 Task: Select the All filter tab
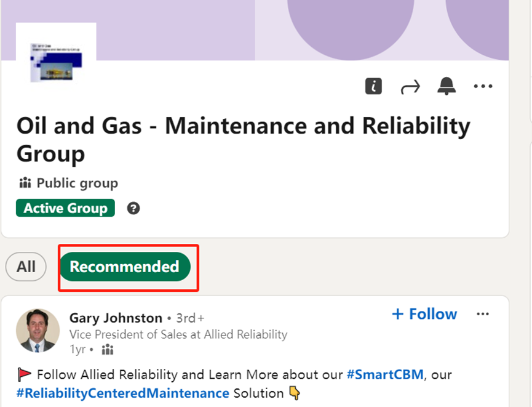click(26, 267)
